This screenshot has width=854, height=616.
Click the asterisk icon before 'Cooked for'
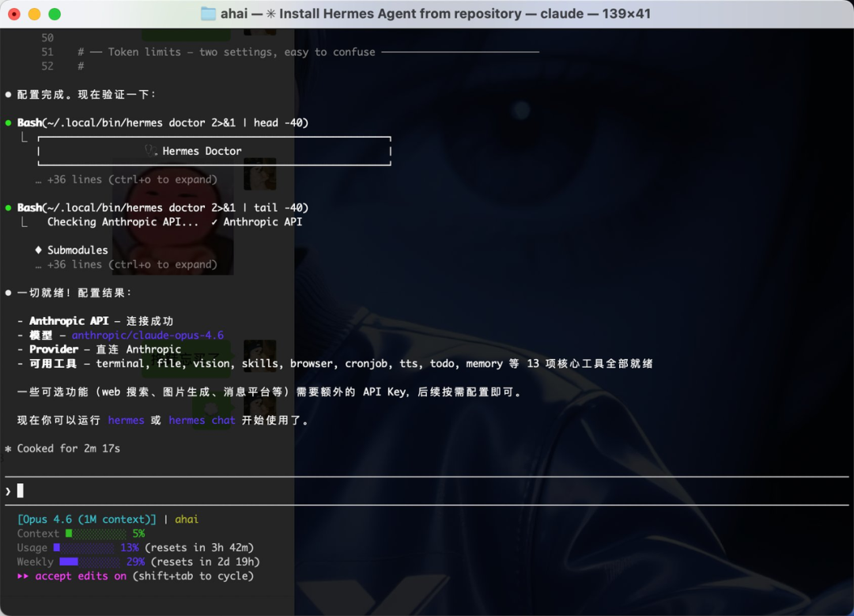(x=8, y=449)
